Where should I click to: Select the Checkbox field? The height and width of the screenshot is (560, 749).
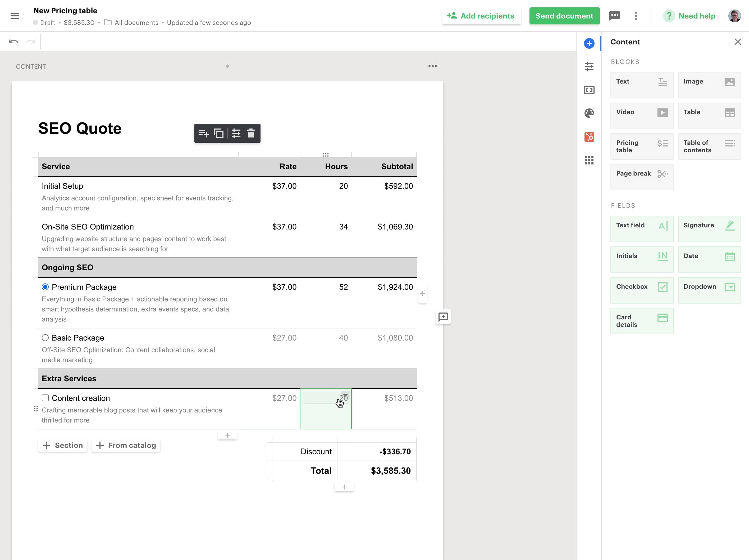click(x=642, y=290)
